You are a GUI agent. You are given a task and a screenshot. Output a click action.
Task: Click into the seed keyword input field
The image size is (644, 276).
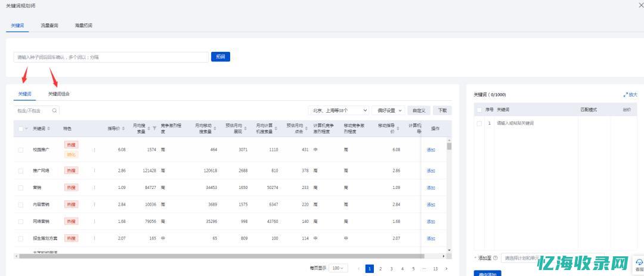[x=111, y=57]
